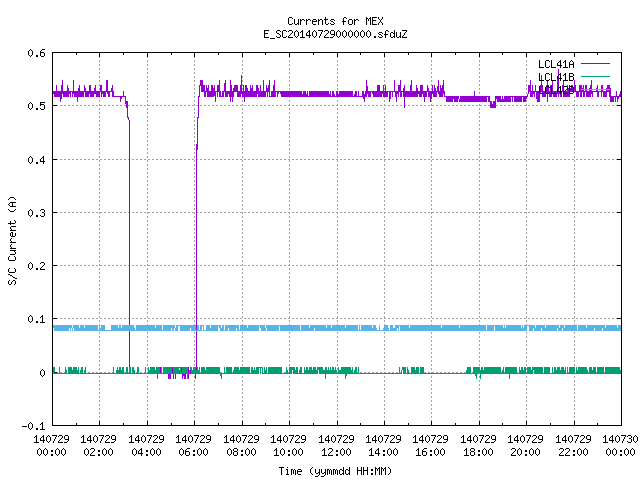Click the green LCL41B legend line sample
The width and height of the screenshot is (640, 480).
tap(595, 76)
